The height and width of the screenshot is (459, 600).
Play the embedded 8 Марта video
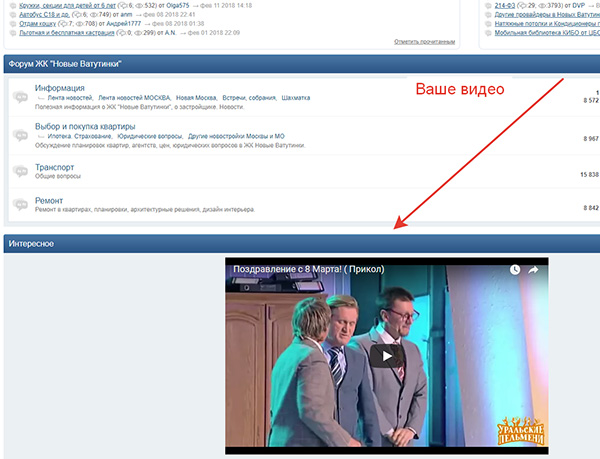(387, 356)
